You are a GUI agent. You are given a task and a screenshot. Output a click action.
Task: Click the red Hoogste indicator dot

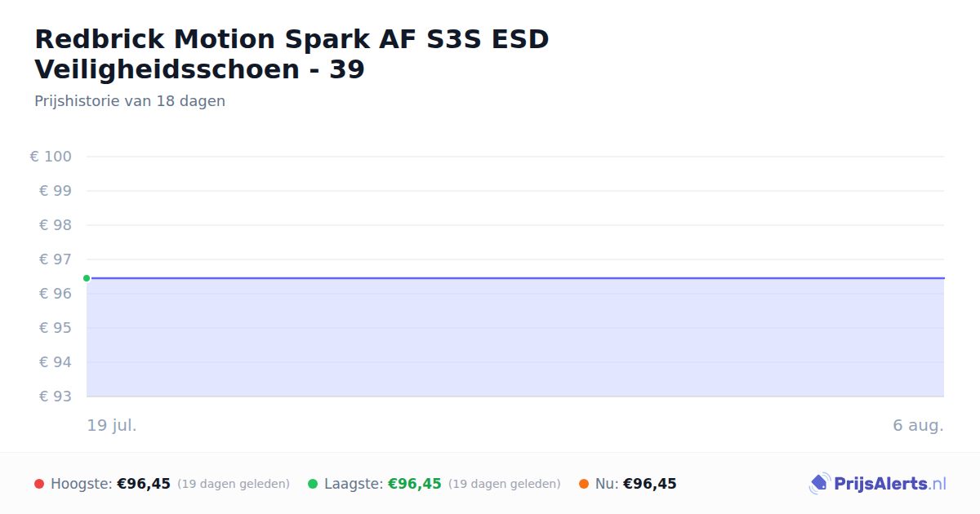coord(39,484)
